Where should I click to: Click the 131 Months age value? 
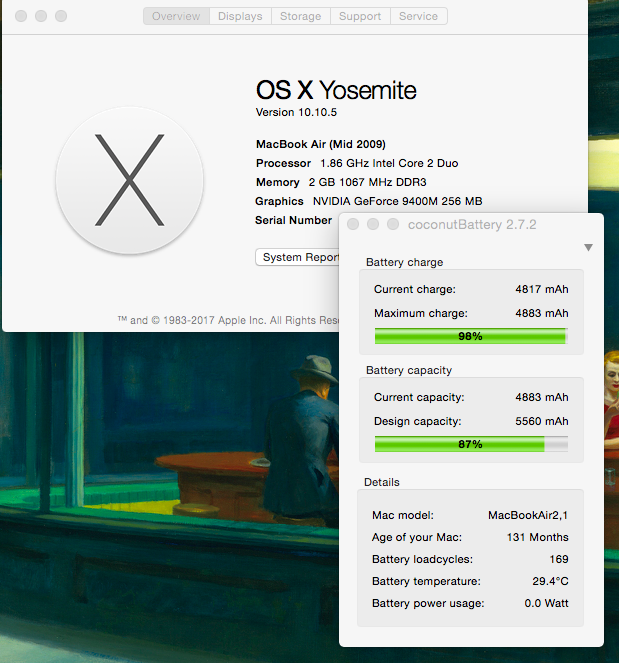pos(537,537)
